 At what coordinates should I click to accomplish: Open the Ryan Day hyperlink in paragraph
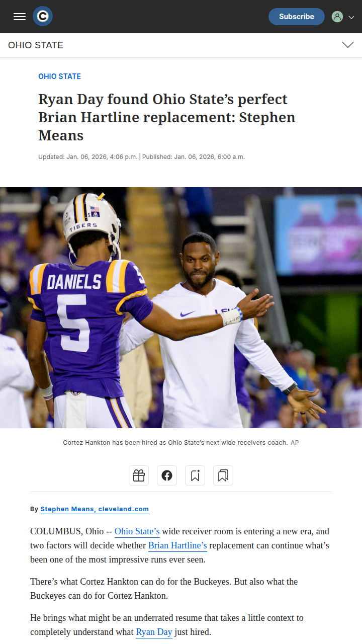coord(154,632)
